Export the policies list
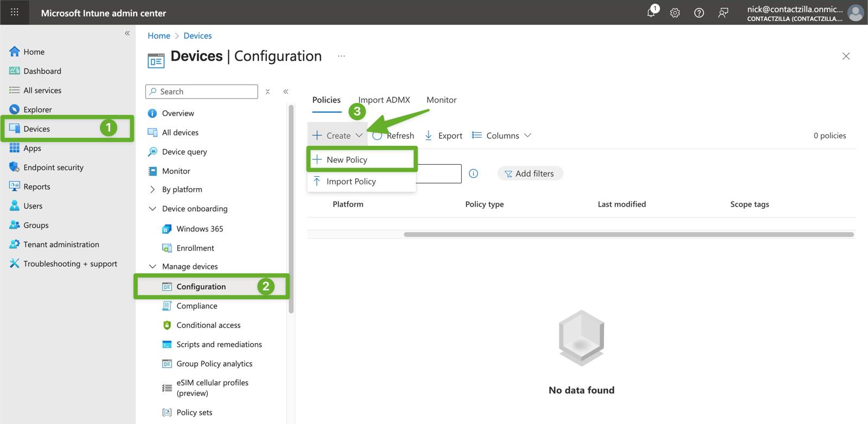The height and width of the screenshot is (424, 868). pyautogui.click(x=443, y=136)
